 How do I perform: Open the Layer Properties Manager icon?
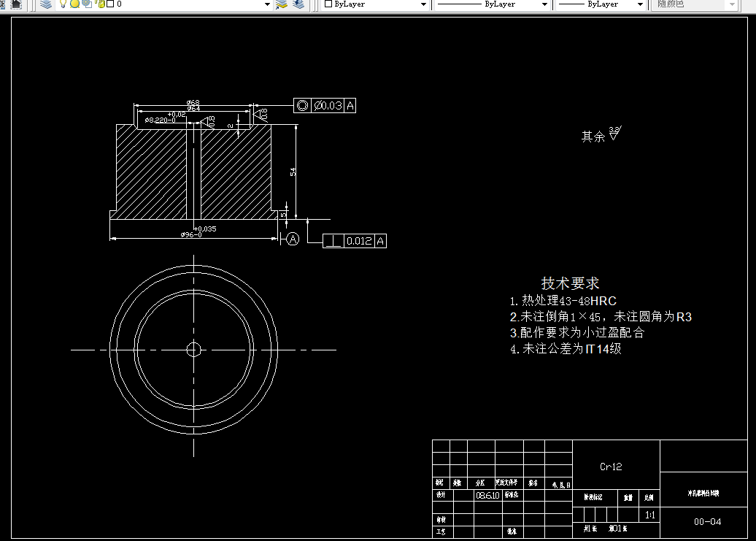coord(45,4)
